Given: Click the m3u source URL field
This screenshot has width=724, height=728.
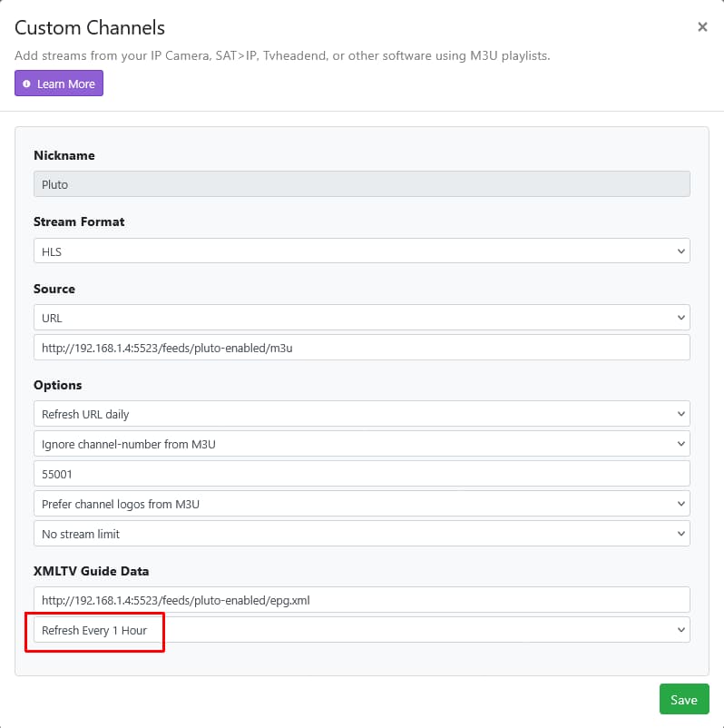Looking at the screenshot, I should coord(361,348).
